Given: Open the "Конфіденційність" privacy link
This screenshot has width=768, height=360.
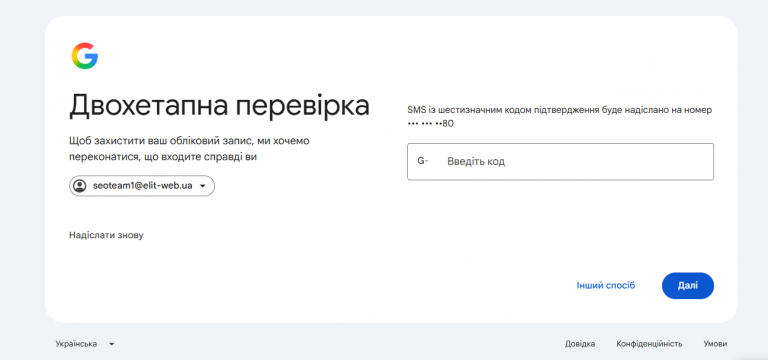Looking at the screenshot, I should pos(649,344).
